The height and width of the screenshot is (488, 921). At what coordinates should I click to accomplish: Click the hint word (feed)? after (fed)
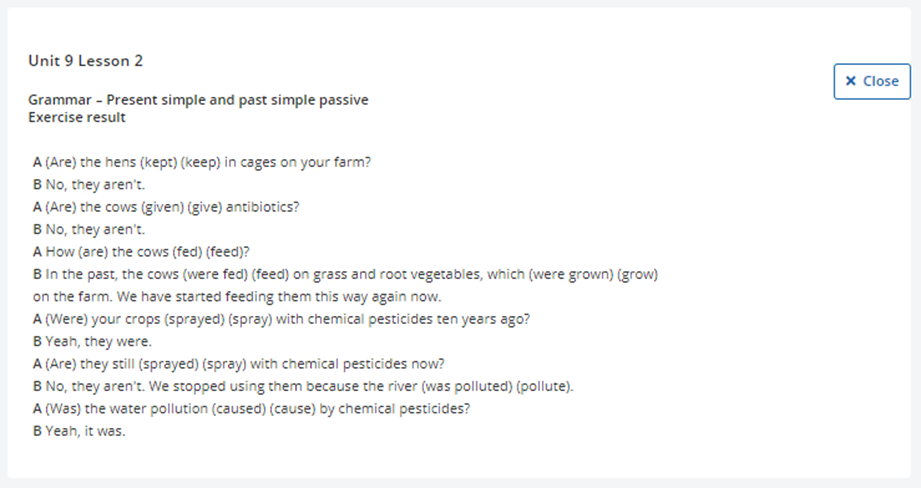point(227,252)
